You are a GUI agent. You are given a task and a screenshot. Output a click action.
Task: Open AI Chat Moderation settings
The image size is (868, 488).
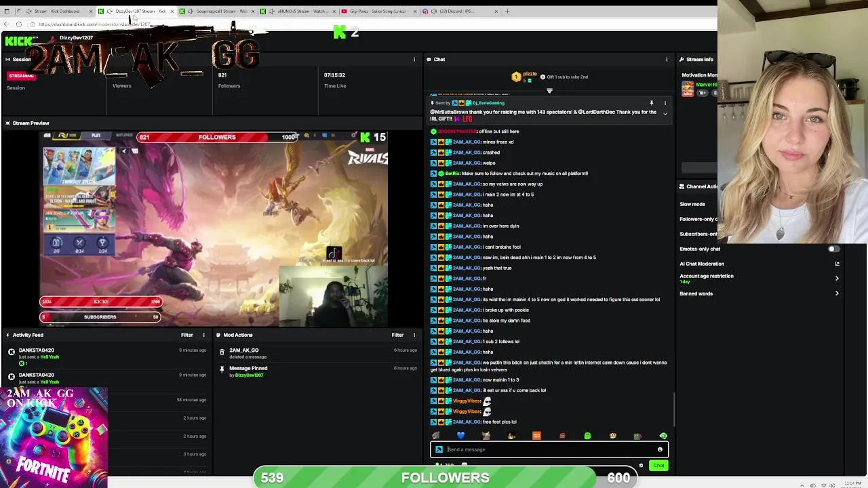click(837, 264)
